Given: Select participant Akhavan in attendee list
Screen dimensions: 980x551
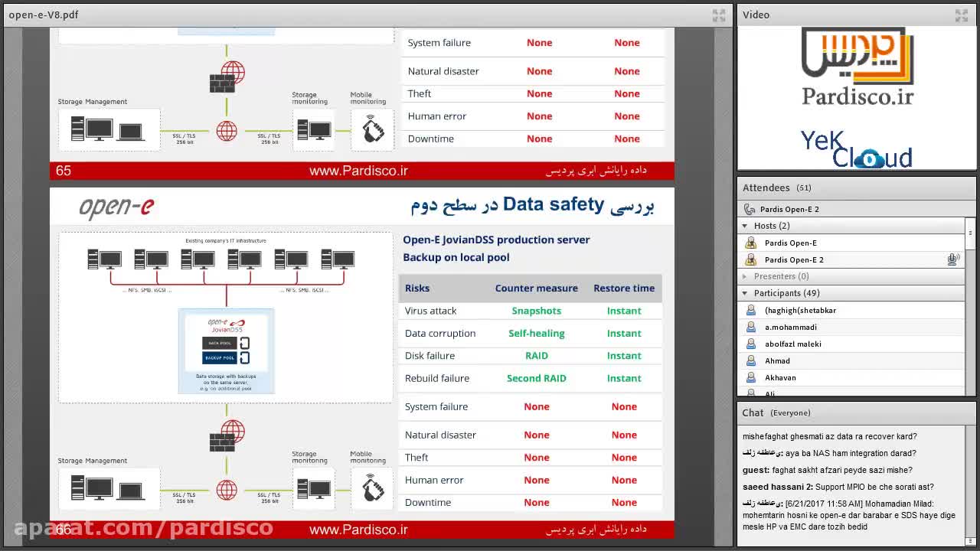Looking at the screenshot, I should click(x=780, y=377).
